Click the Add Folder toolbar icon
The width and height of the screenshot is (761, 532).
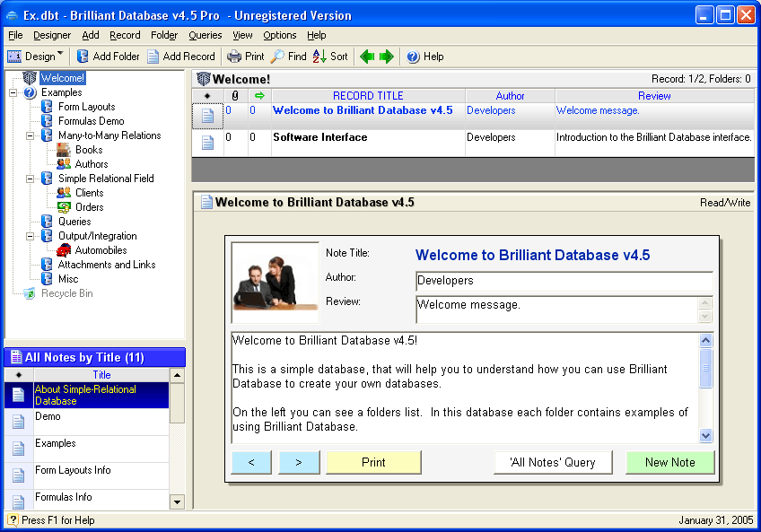(83, 57)
